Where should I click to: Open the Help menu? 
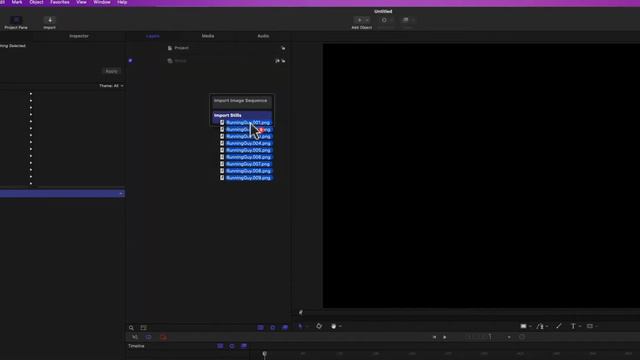tap(122, 2)
